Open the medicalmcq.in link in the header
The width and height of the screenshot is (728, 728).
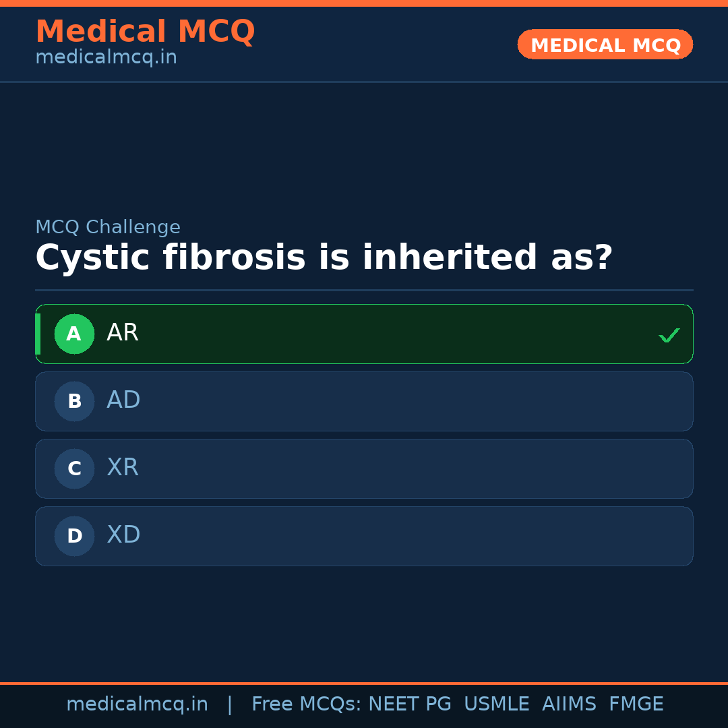coord(105,57)
